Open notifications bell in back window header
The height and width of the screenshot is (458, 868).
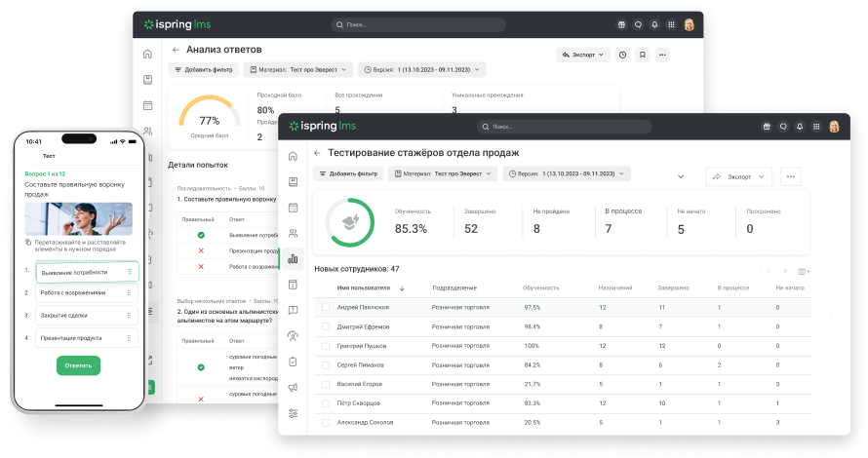click(x=654, y=25)
